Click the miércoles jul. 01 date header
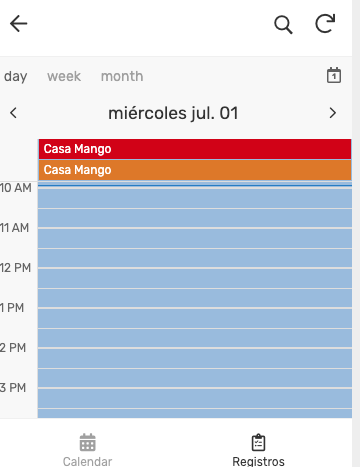 coord(173,113)
